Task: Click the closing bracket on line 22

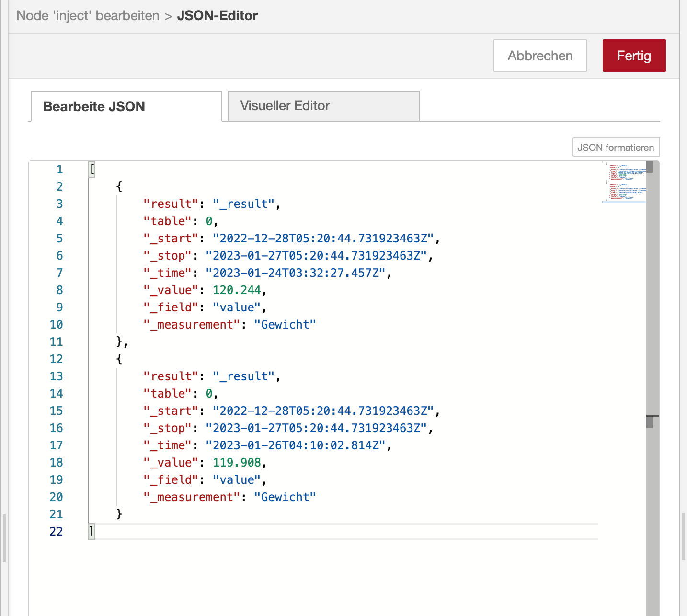Action: [92, 531]
